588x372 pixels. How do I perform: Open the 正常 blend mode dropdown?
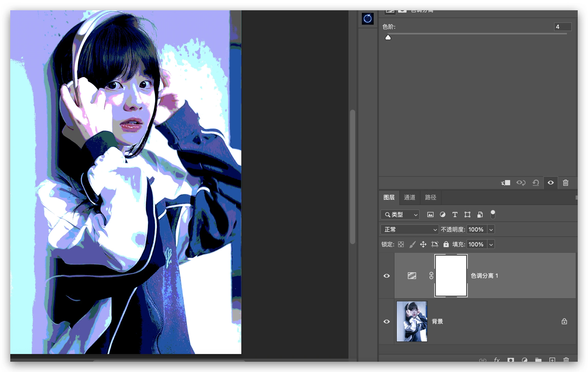[409, 229]
